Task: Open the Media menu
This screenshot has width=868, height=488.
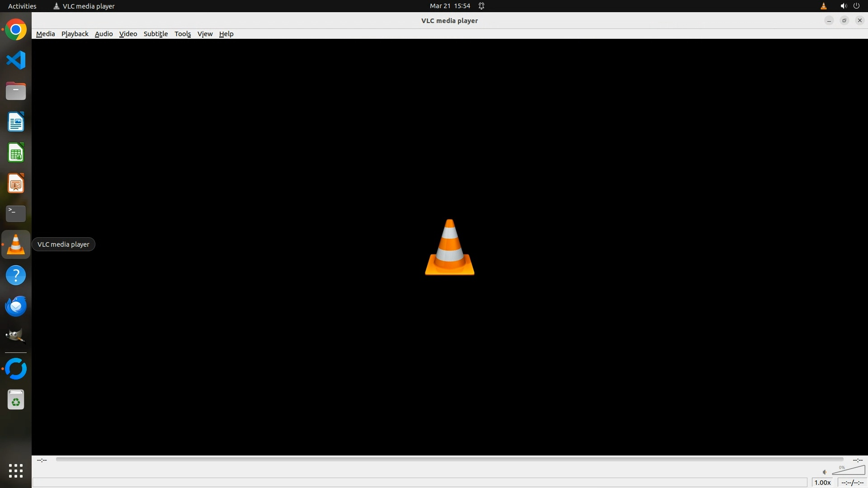Action: tap(45, 34)
